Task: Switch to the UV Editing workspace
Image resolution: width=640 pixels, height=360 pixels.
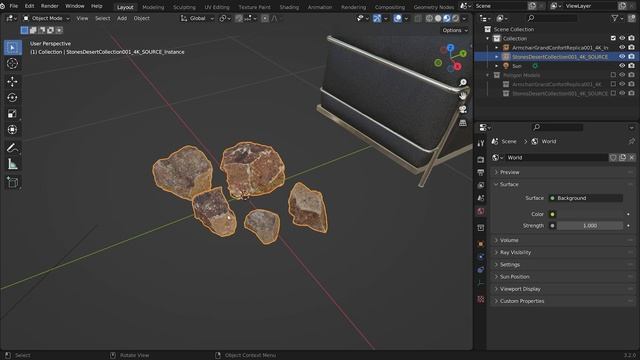Action: pos(217,7)
